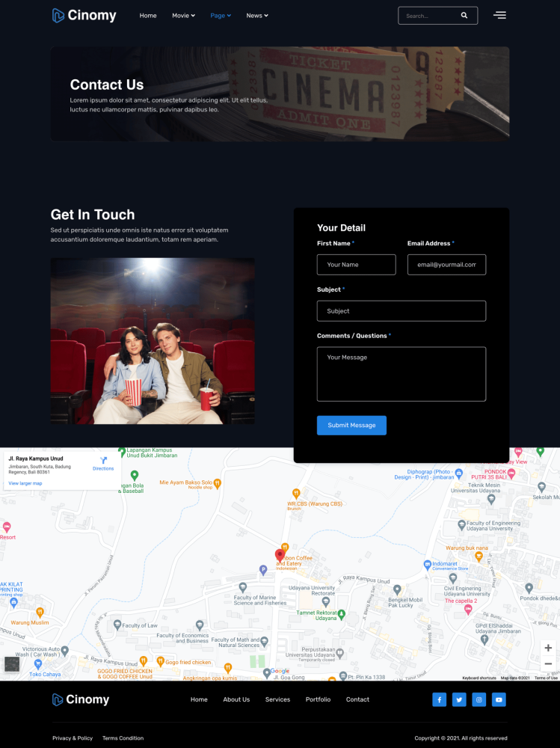Expand the Movie dropdown menu
This screenshot has height=748, width=560.
(183, 16)
